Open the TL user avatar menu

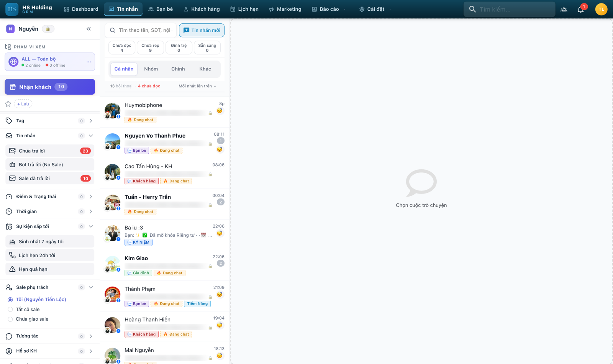(601, 9)
